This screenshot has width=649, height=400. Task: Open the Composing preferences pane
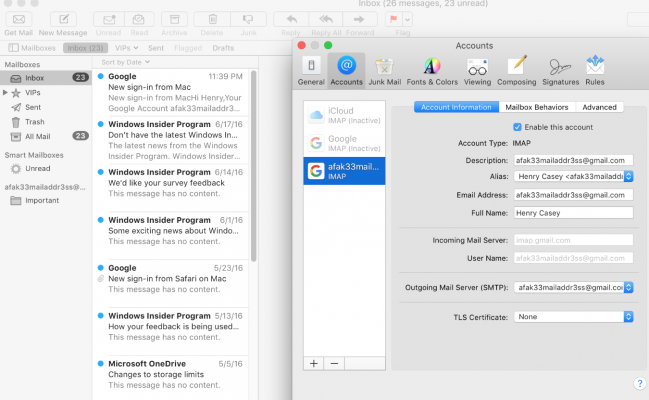pos(517,70)
